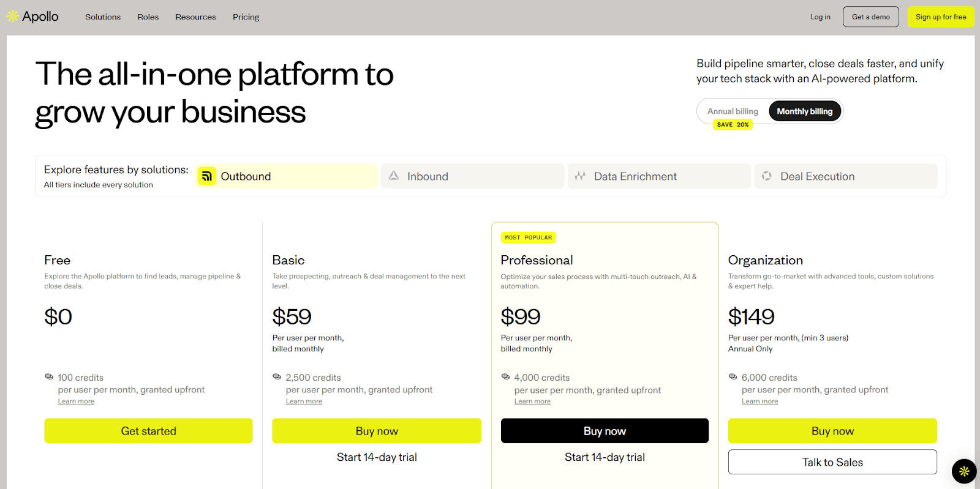Click credits coin icon in Free plan

pyautogui.click(x=49, y=377)
